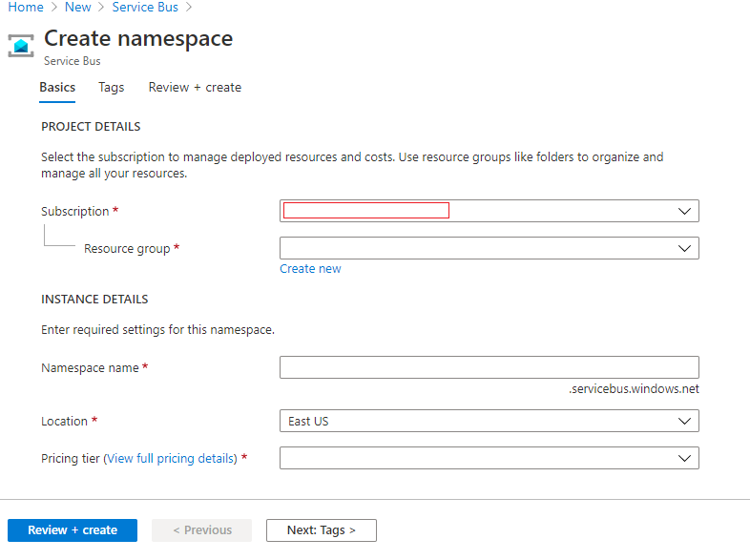
Task: Click the Previous button
Action: tap(202, 530)
